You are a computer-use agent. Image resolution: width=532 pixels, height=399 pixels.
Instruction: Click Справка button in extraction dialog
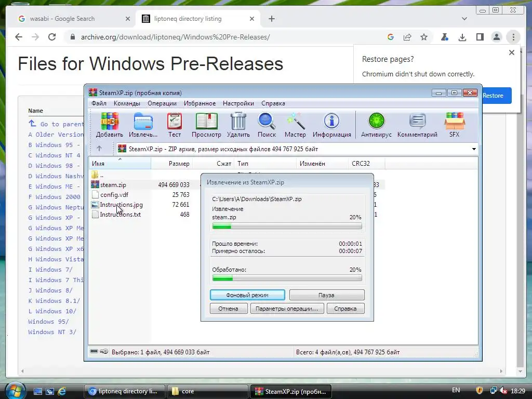pyautogui.click(x=345, y=309)
